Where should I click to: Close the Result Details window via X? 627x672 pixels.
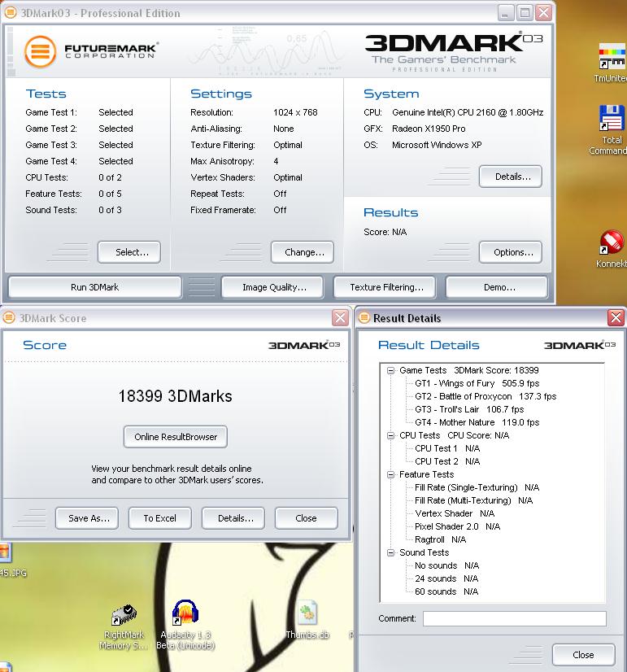click(616, 317)
